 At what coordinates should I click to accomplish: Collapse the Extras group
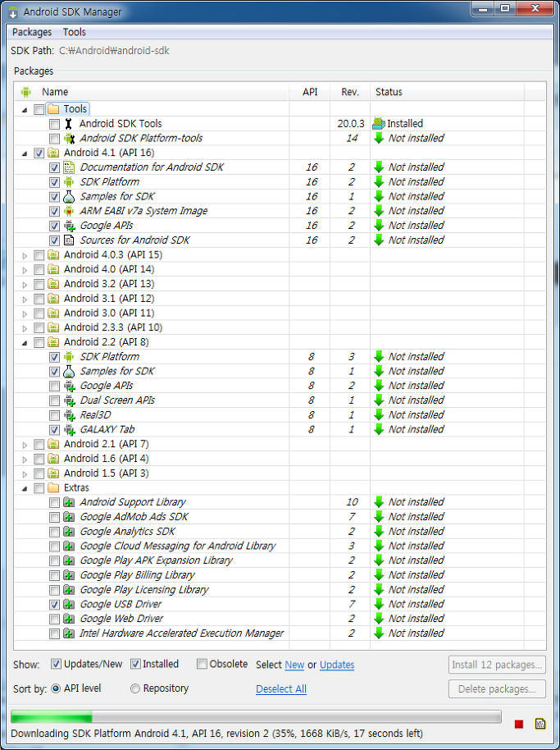(x=25, y=488)
